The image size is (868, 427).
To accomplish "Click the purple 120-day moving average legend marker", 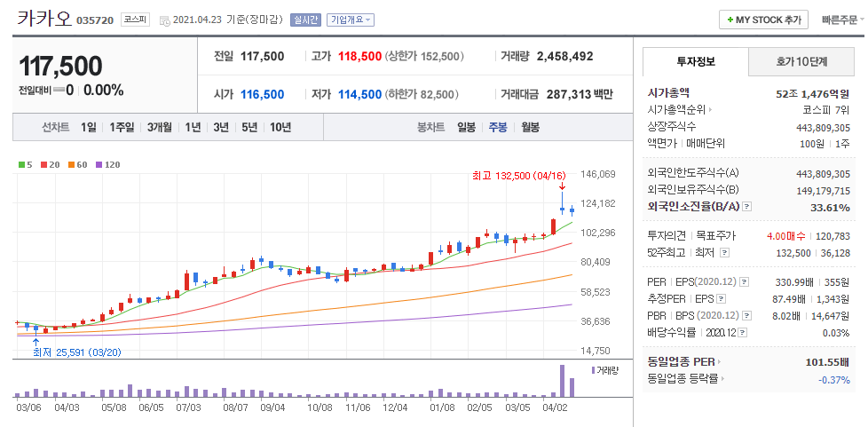I will (99, 164).
